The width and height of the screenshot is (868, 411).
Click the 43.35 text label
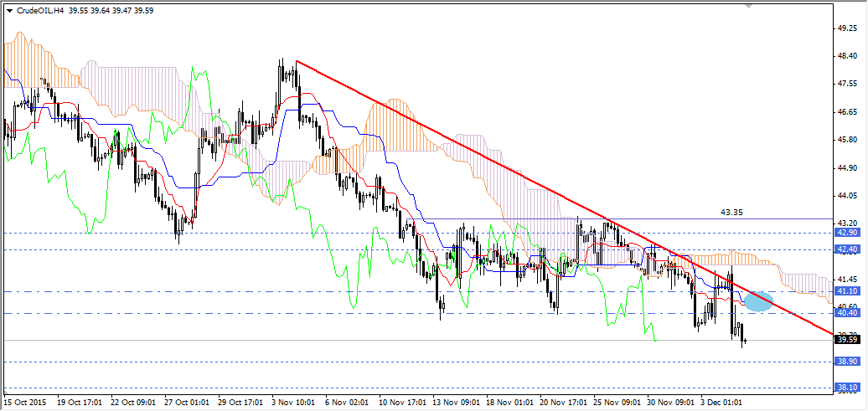(731, 213)
